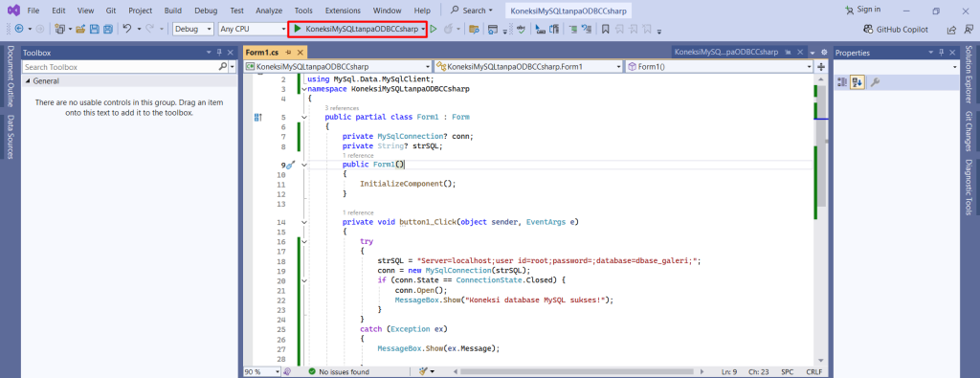Click the No issues found status indicator
980x378 pixels.
pos(339,371)
